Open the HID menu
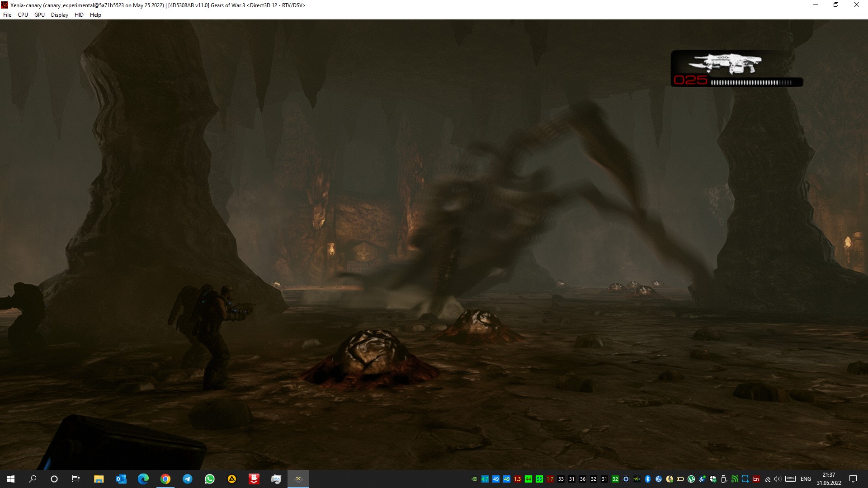This screenshot has height=488, width=868. [79, 15]
